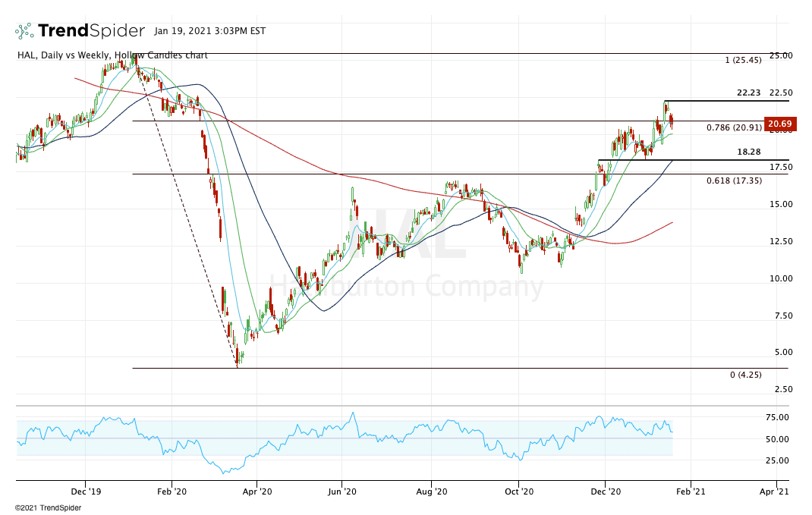Click the RSI 75.00 axis label
This screenshot has height=515, width=812.
coord(777,417)
